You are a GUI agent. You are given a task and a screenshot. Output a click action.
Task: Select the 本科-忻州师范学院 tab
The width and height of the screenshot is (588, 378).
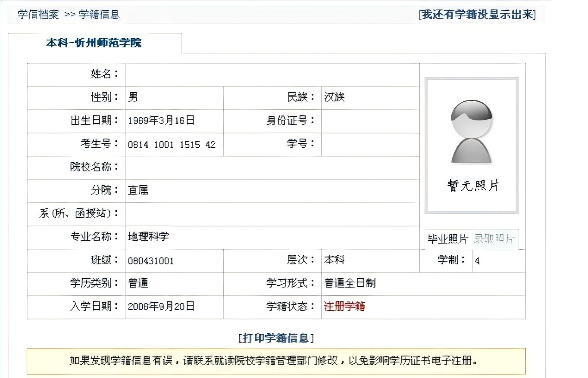click(94, 43)
